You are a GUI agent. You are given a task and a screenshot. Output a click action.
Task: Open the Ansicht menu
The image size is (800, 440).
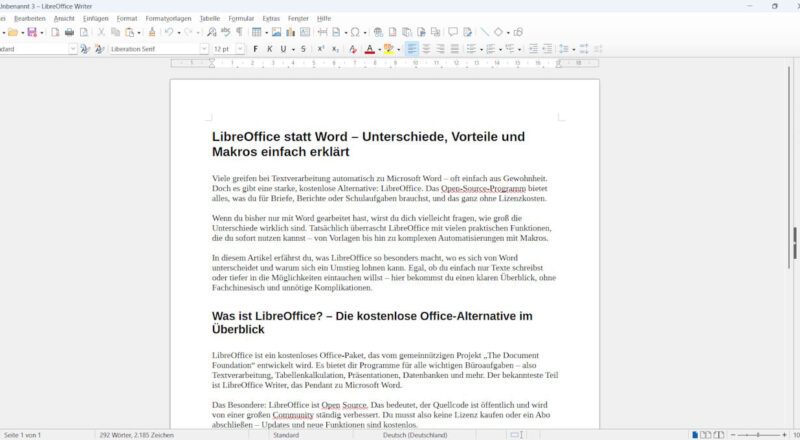64,18
